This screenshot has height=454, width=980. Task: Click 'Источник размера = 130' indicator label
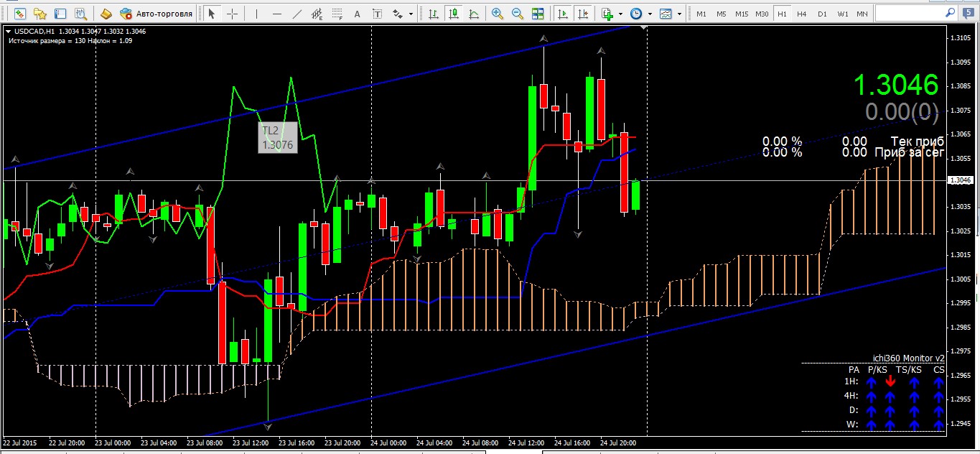coord(46,41)
